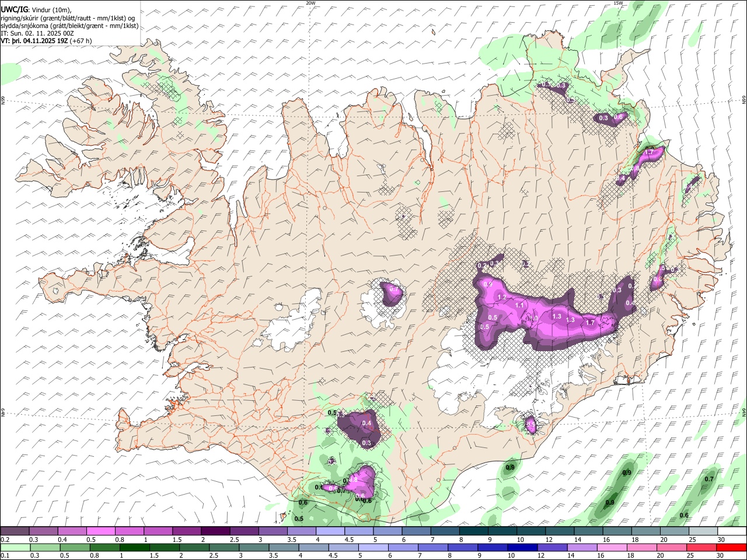Select the bright pink snow swatch between 0.5 and 0.8
This screenshot has height=560, width=747.
(101, 531)
